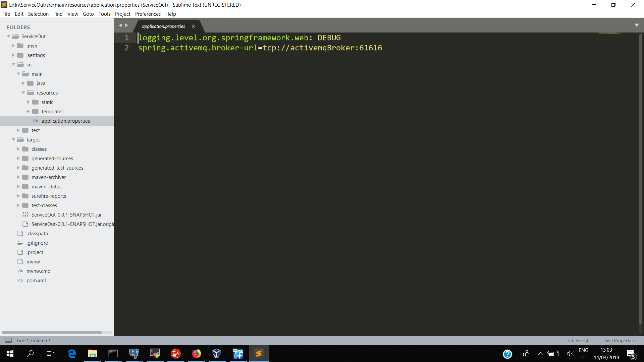Switch to VirtualBox cube taskbar icon
Viewport: 644px width, 362px height.
(x=217, y=354)
